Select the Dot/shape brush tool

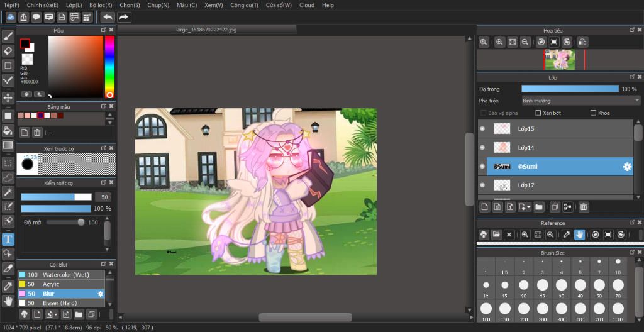pos(8,80)
